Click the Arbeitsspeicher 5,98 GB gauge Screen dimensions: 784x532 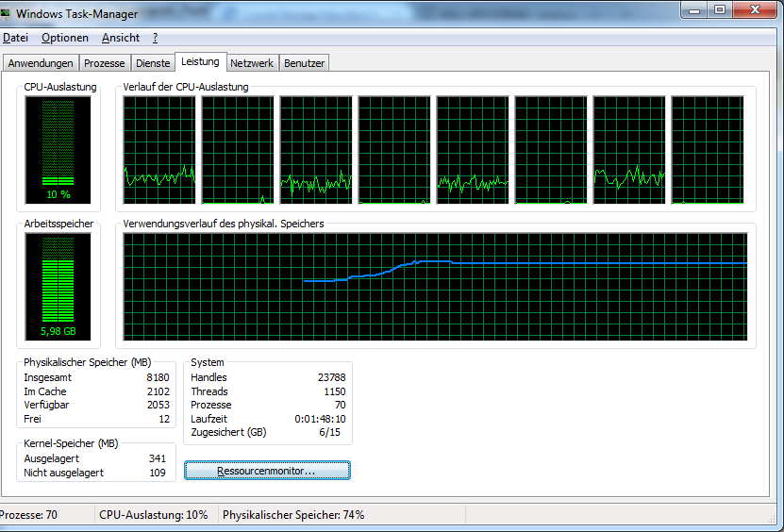(x=58, y=287)
